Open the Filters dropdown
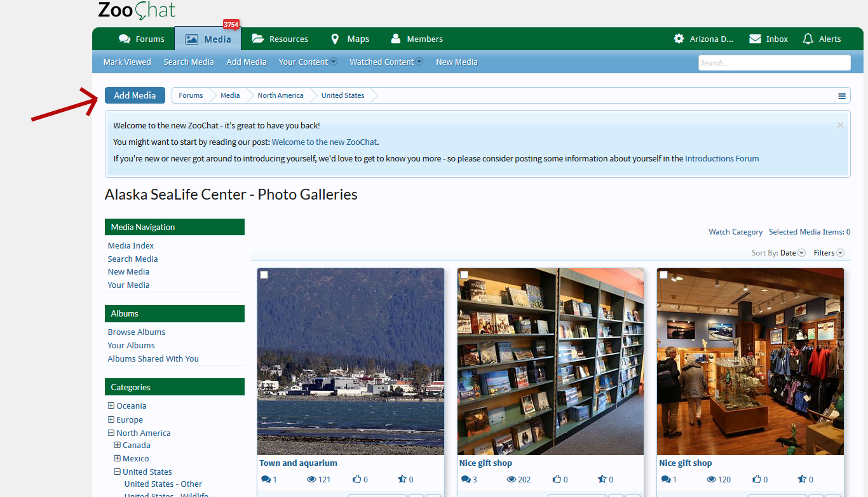Image resolution: width=868 pixels, height=497 pixels. 829,253
